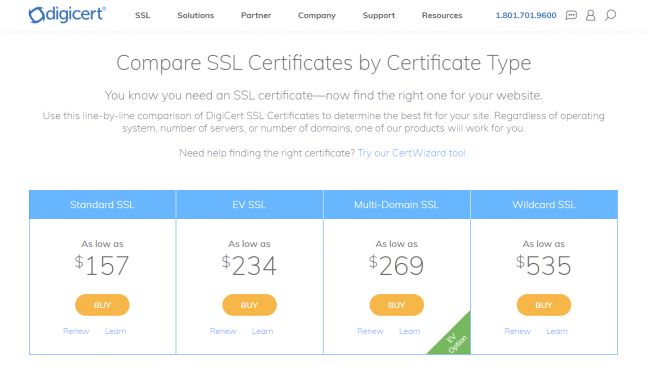Open the Solutions menu
The height and width of the screenshot is (365, 650).
pos(196,15)
